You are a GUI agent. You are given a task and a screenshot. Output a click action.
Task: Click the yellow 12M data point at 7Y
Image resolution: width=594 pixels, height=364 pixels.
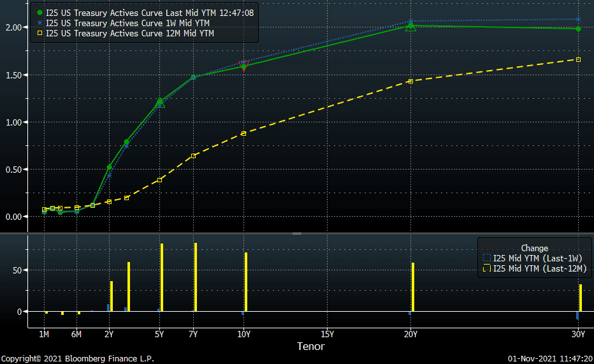[x=193, y=156]
